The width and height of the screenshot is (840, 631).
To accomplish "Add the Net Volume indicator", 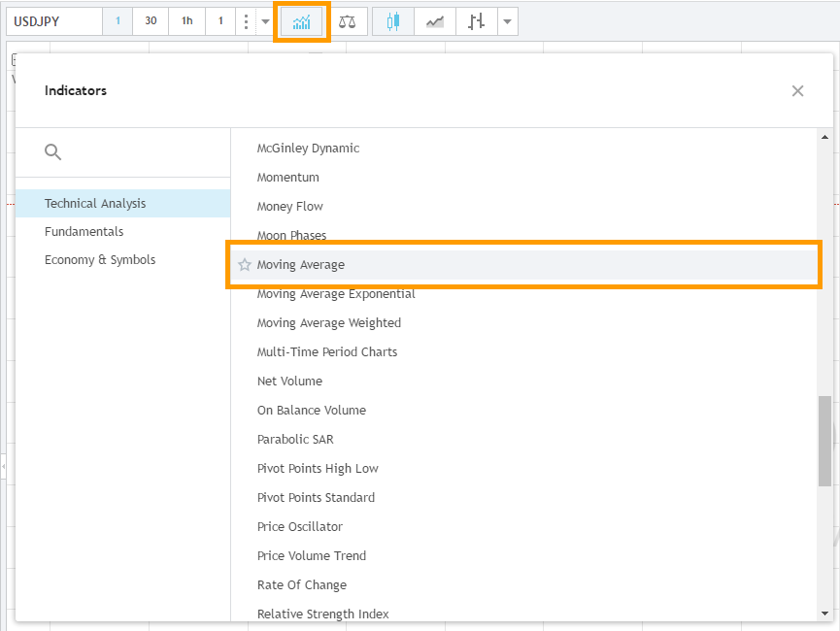I will (x=523, y=381).
